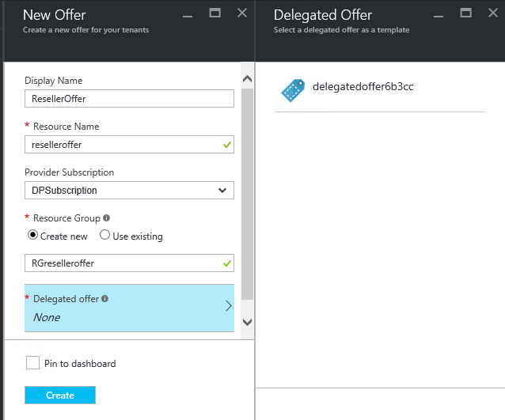This screenshot has height=420, width=505.
Task: Click the Resource Group info icon
Action: coord(107,218)
